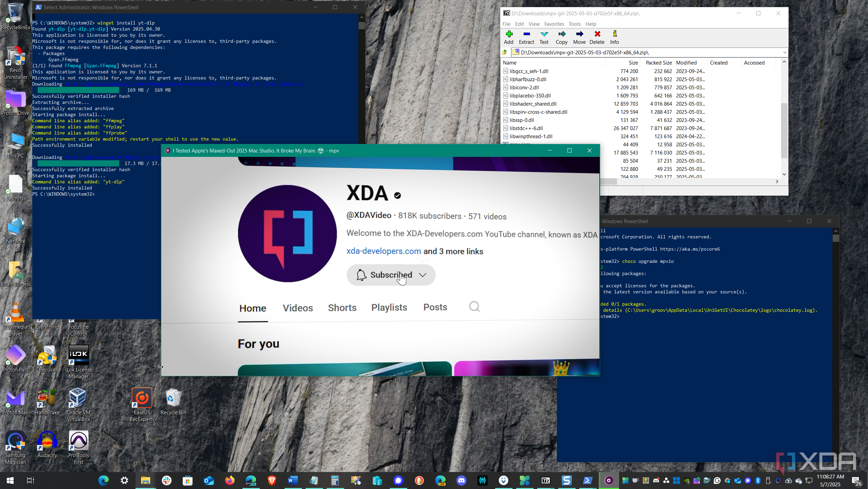Select the Oracle VM VirtualBox desktop icon
The image size is (868, 489).
[78, 405]
